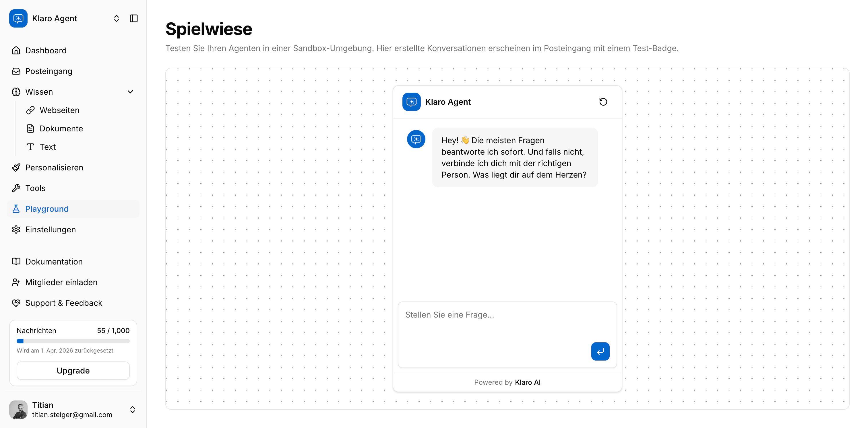Click the Webseiten link icon

pos(30,110)
